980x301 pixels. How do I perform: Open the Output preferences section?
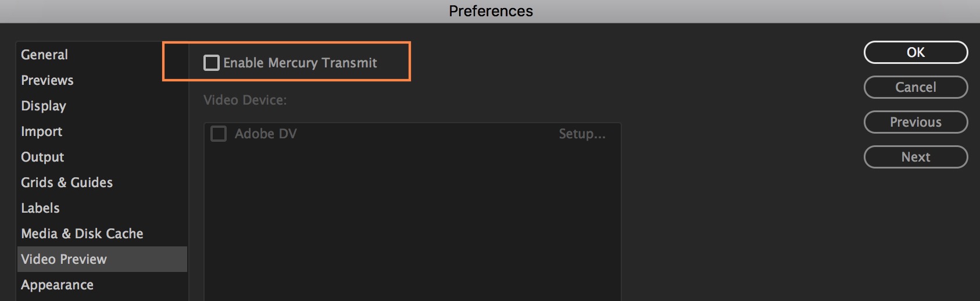click(x=42, y=157)
